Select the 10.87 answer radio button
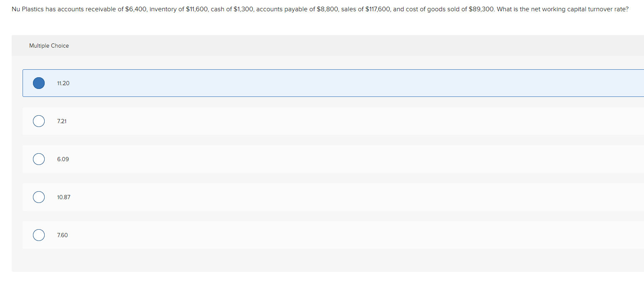 pos(38,197)
